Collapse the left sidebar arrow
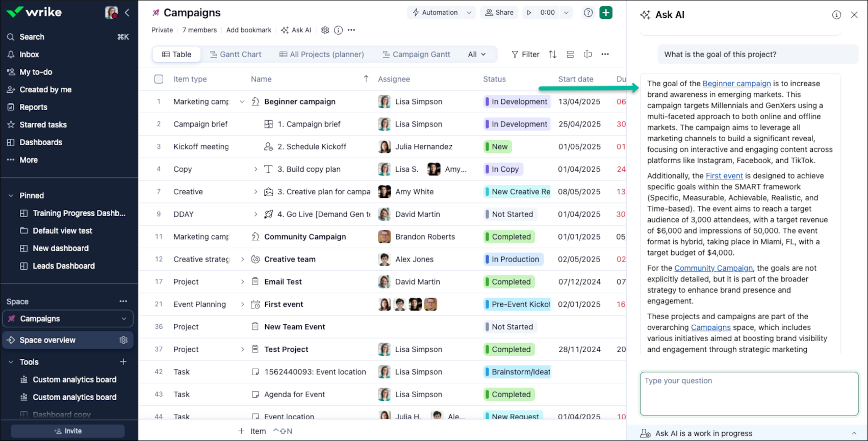868x441 pixels. 127,13
